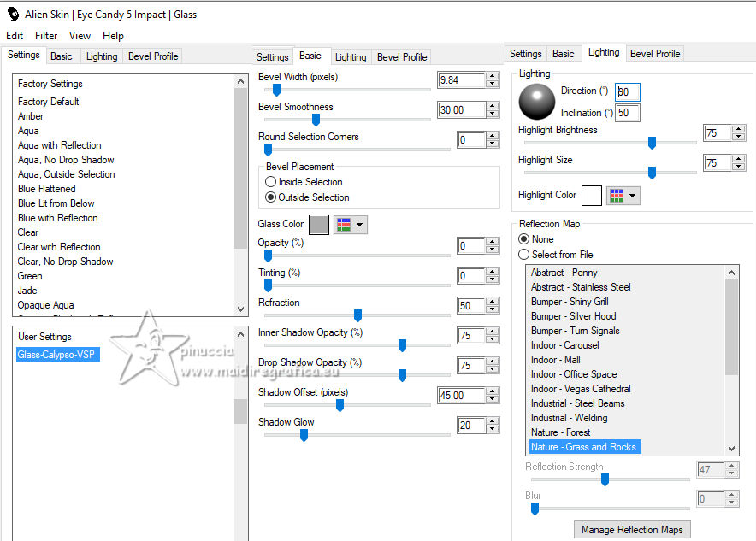Viewport: 756px width, 541px height.
Task: Select Opaque Aqua preset
Action: tap(46, 305)
